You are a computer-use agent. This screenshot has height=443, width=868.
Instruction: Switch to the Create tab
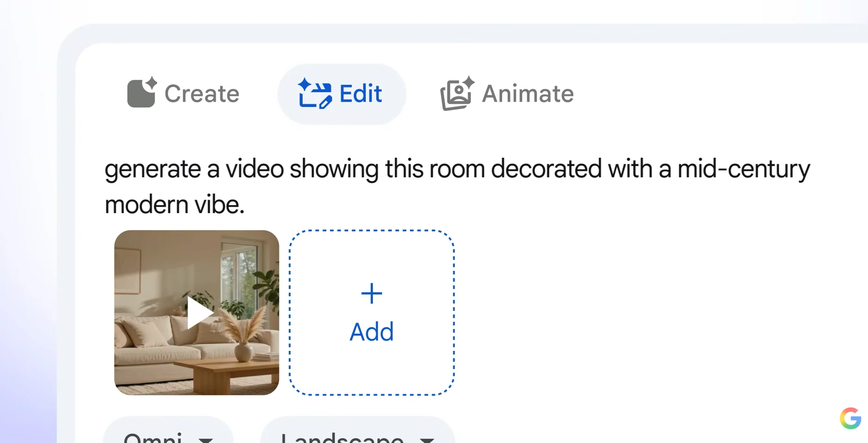tap(183, 94)
